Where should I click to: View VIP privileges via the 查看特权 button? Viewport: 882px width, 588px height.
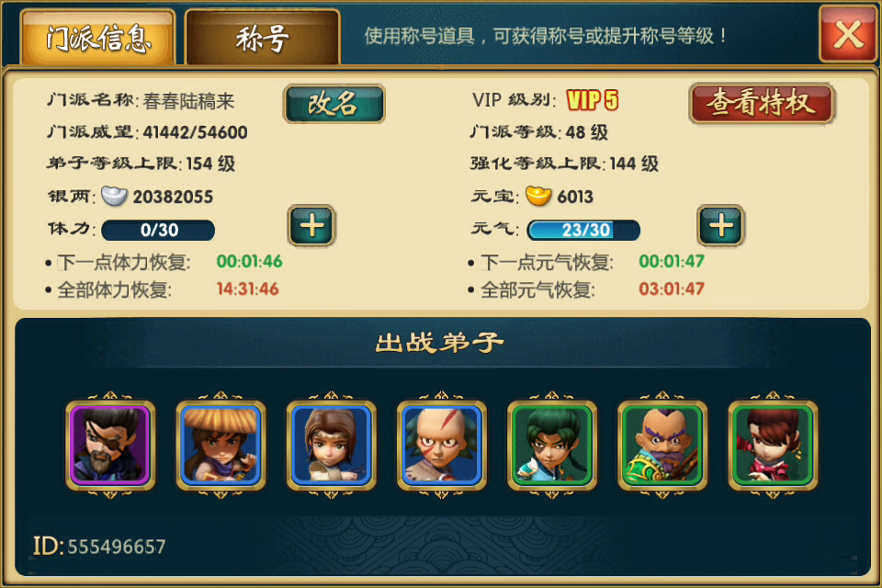tap(762, 103)
